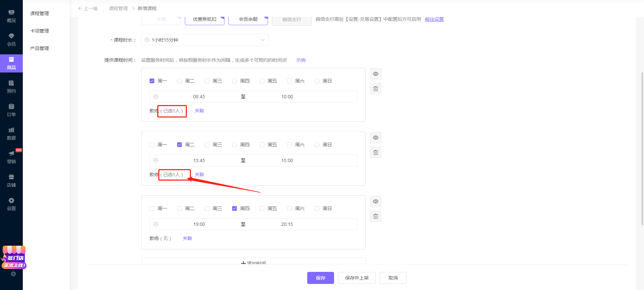Edit the 08:45 start time field

click(x=199, y=97)
